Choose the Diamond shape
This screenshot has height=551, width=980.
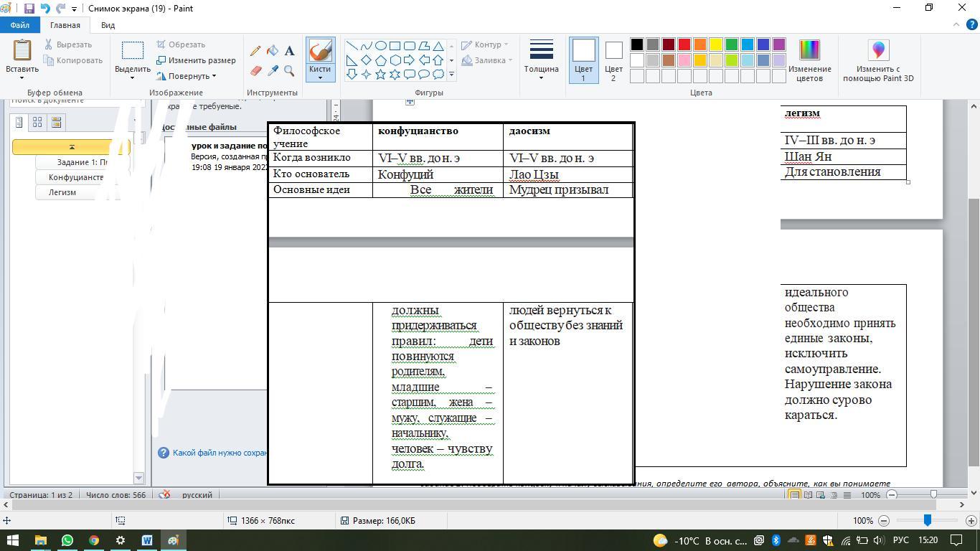point(367,60)
